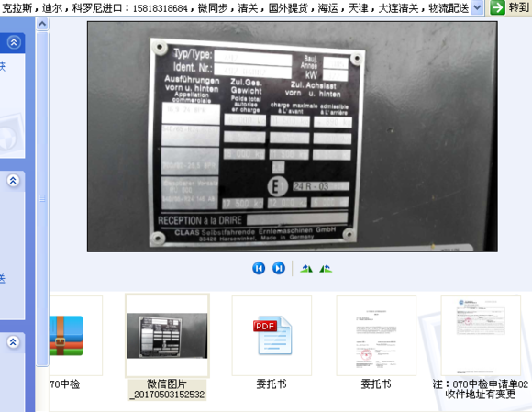
Task: Click the 微信图片_20170503152532 file name label
Action: coord(167,390)
